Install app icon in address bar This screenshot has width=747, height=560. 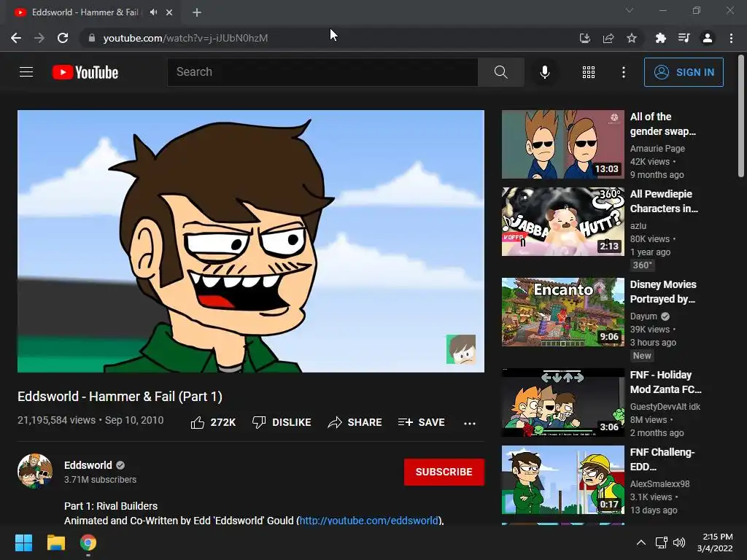[584, 38]
